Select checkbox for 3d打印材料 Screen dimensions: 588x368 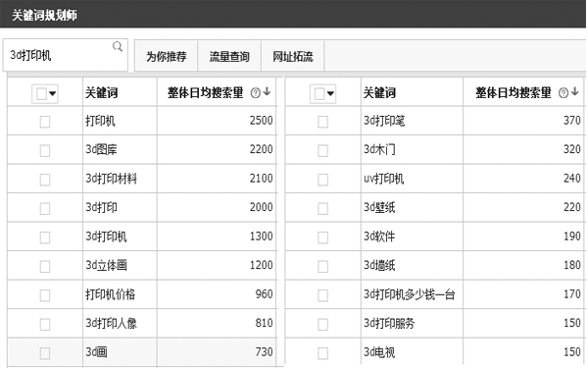pyautogui.click(x=45, y=180)
